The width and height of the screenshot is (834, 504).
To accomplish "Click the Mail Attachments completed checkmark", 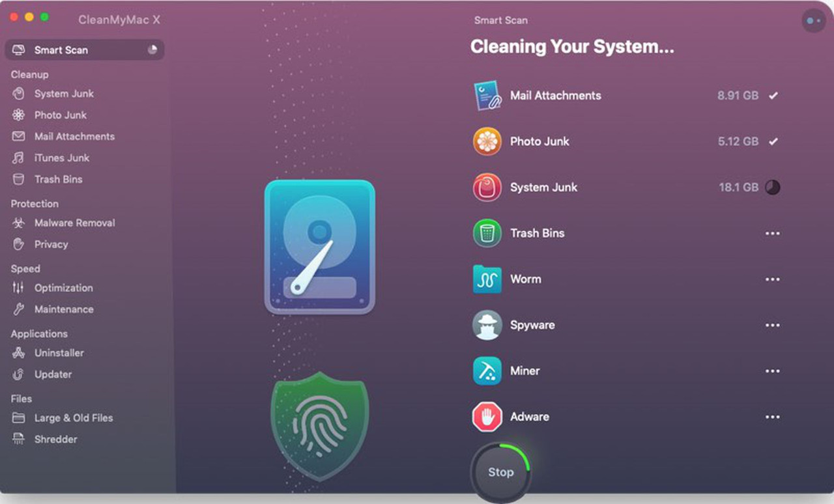I will 773,96.
